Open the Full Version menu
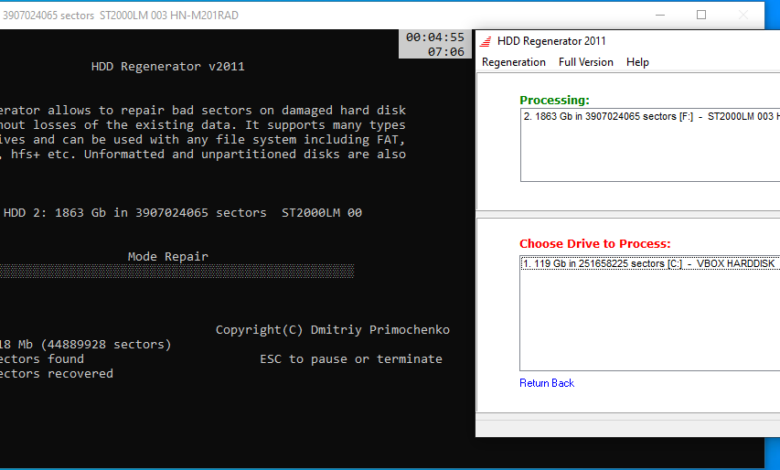Image resolution: width=780 pixels, height=470 pixels. (585, 62)
